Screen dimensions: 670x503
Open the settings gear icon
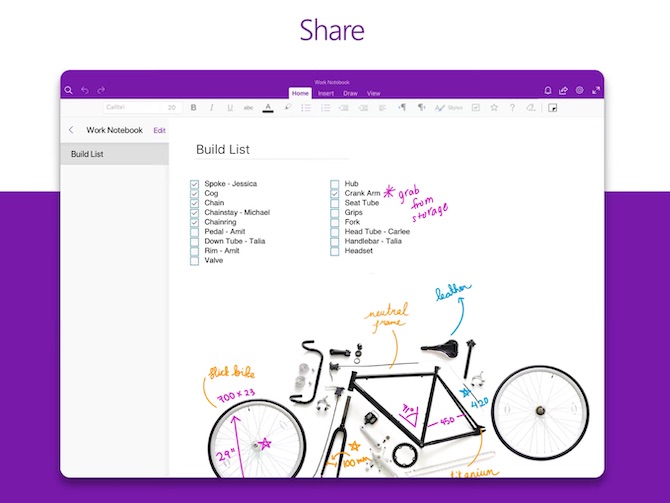coord(579,90)
